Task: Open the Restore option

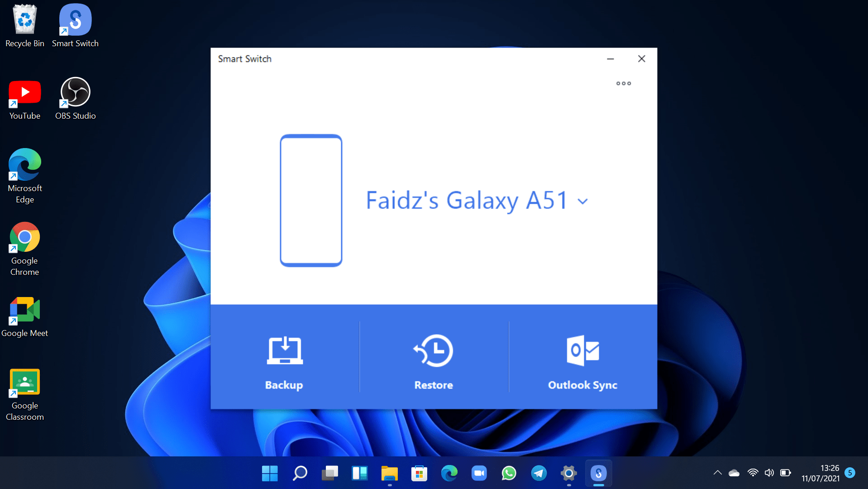Action: point(434,357)
